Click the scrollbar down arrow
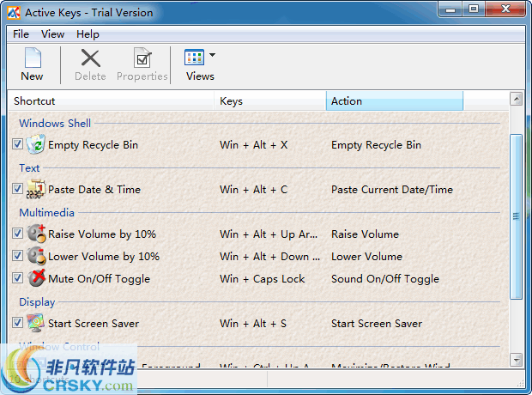 click(517, 359)
